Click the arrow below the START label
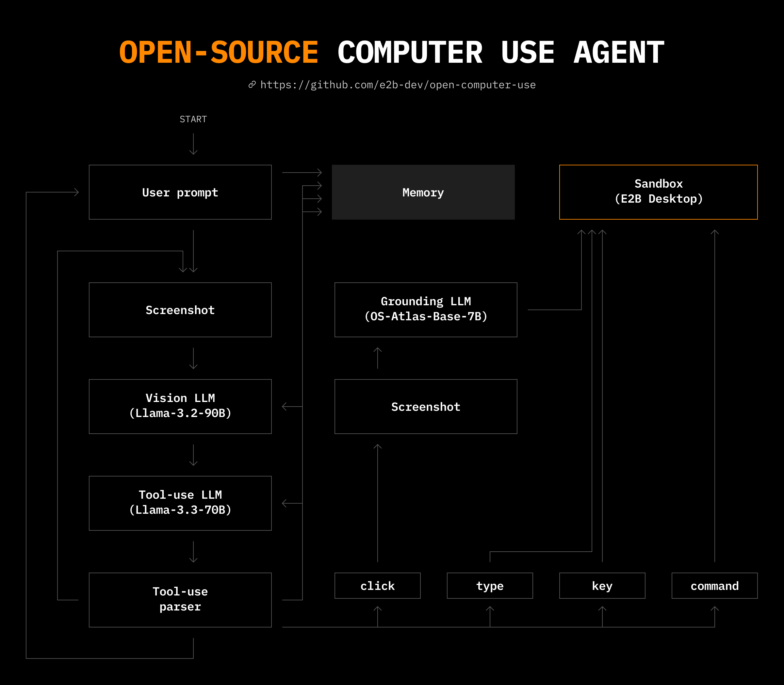 coord(193,144)
